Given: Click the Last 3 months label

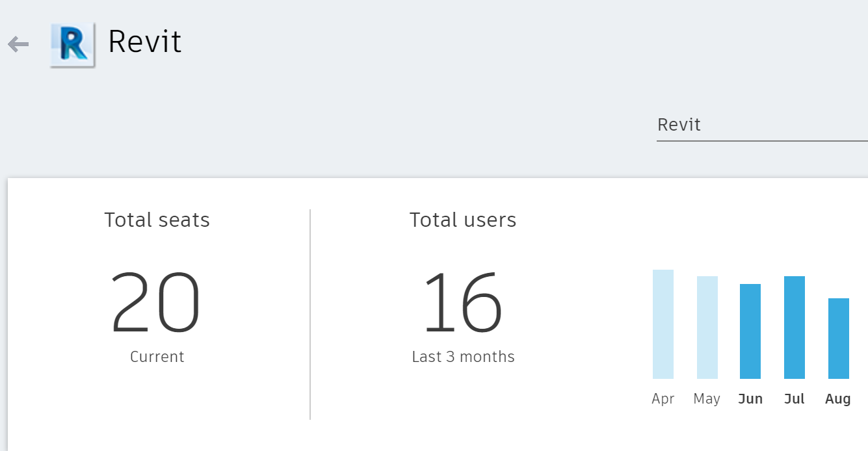Looking at the screenshot, I should click(x=463, y=357).
